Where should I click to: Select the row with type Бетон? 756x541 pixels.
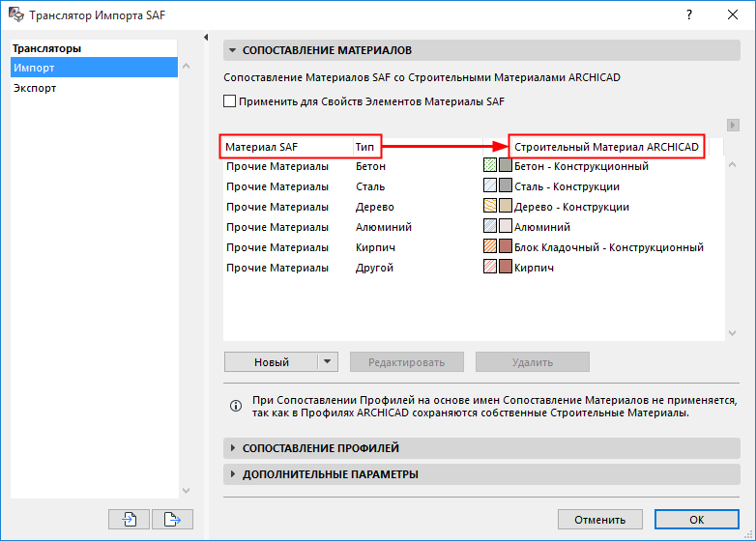[474, 166]
